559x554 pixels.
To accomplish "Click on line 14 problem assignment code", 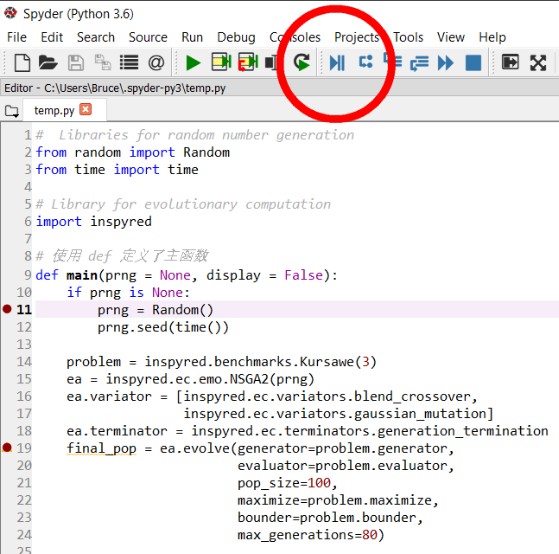I will 221,361.
